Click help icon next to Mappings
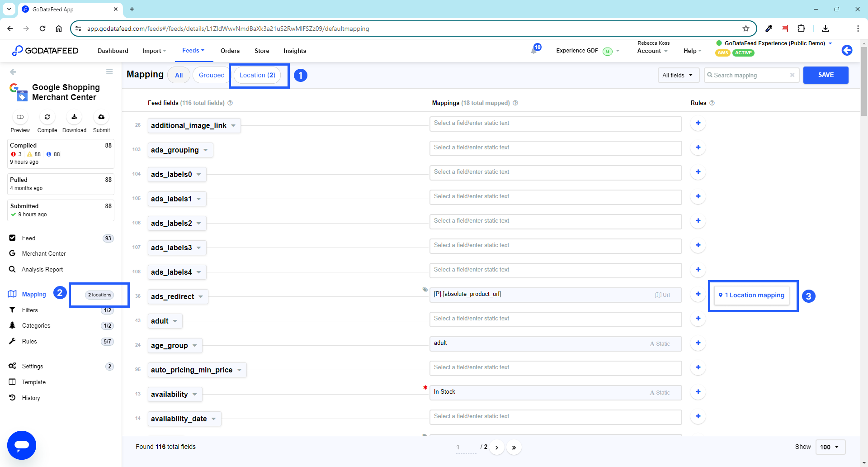Viewport: 868px width, 467px height. (515, 103)
